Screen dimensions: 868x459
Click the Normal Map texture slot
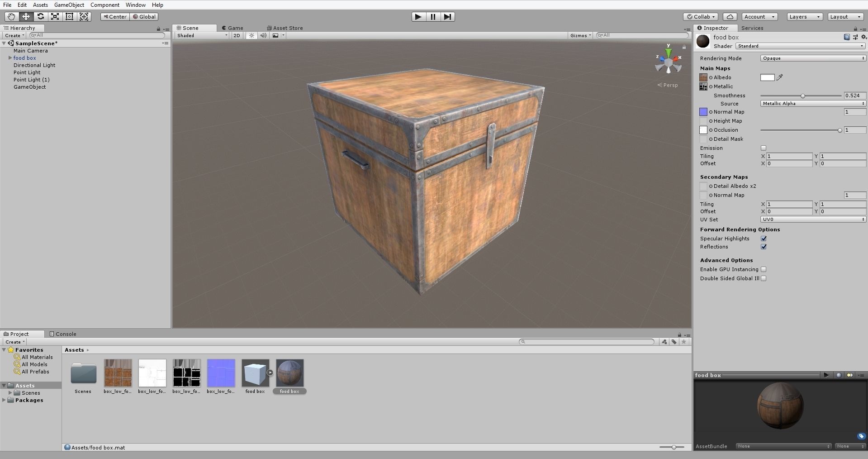703,112
